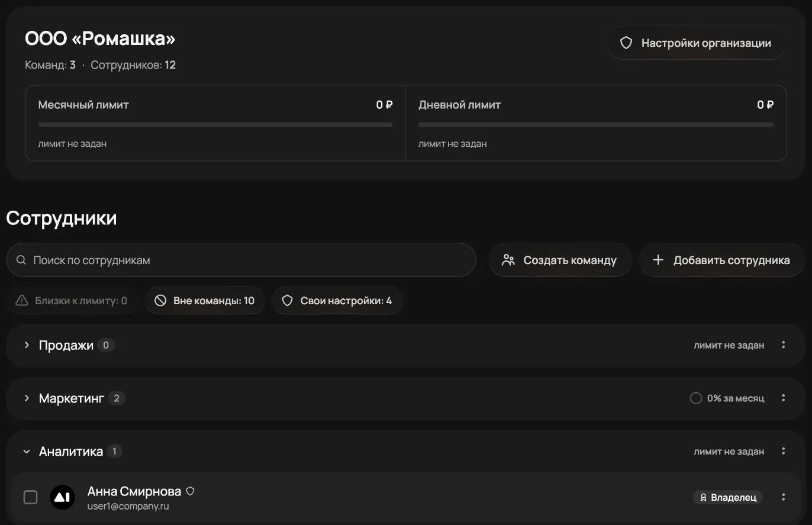Viewport: 812px width, 525px height.
Task: Click the Анна Смирнова name
Action: (134, 491)
